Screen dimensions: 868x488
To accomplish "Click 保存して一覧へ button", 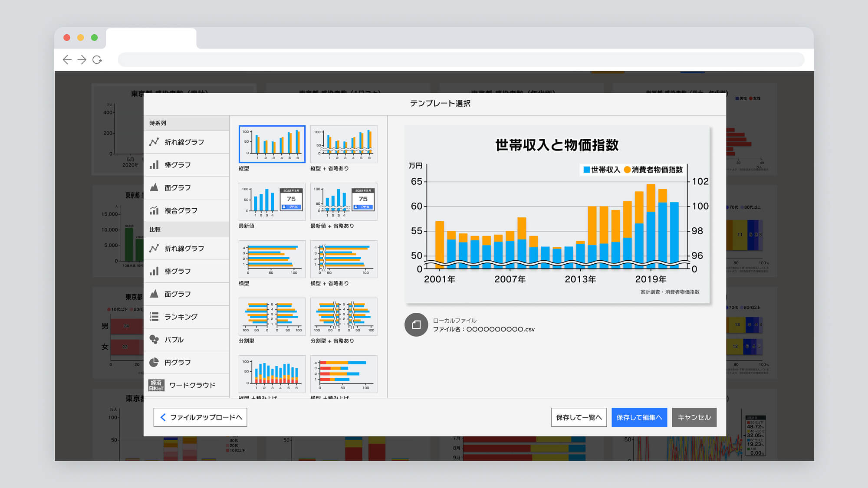I will click(579, 417).
